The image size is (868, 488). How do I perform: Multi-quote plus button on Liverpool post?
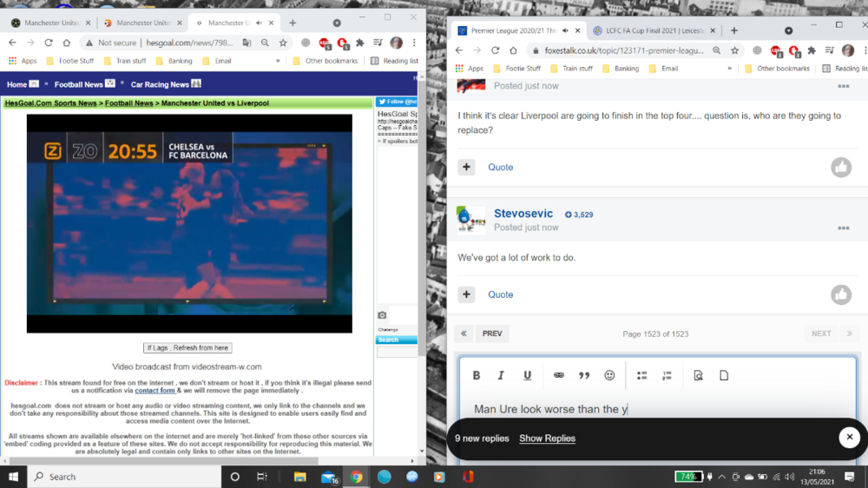coord(466,168)
